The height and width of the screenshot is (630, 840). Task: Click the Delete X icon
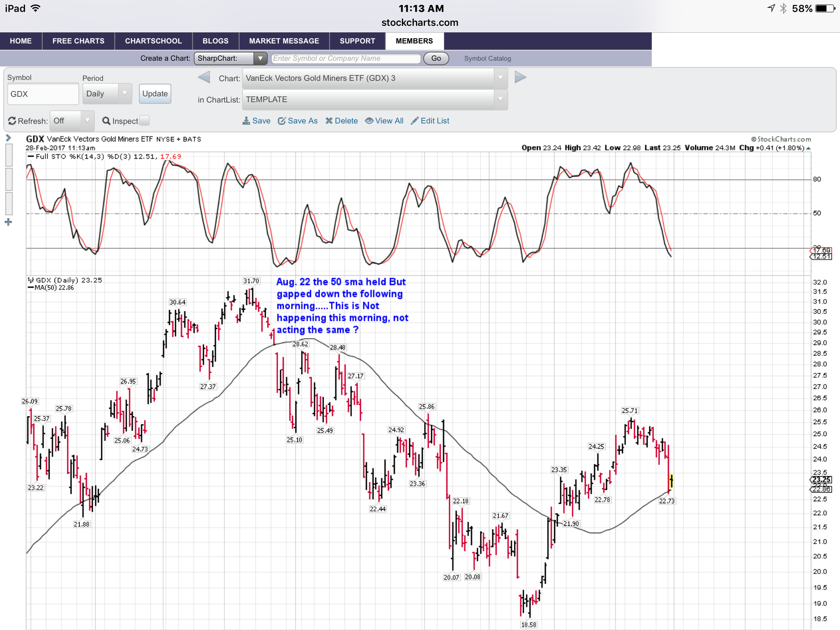pyautogui.click(x=329, y=121)
